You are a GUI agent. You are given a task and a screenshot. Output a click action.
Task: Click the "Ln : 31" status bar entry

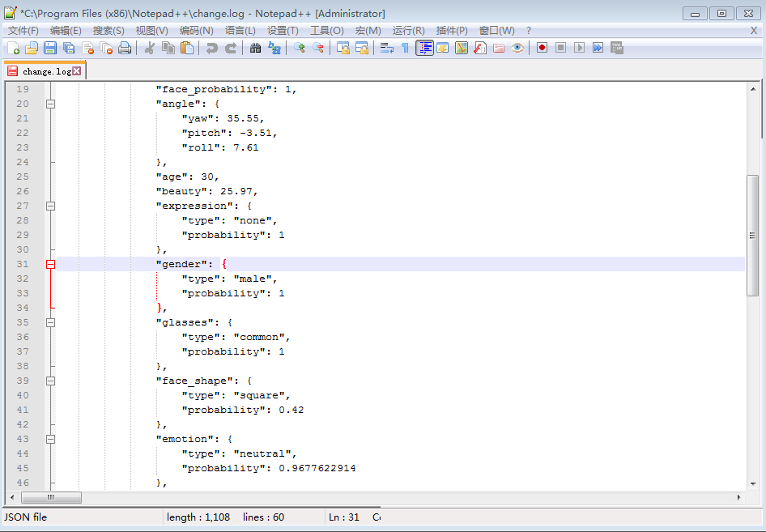(x=344, y=517)
